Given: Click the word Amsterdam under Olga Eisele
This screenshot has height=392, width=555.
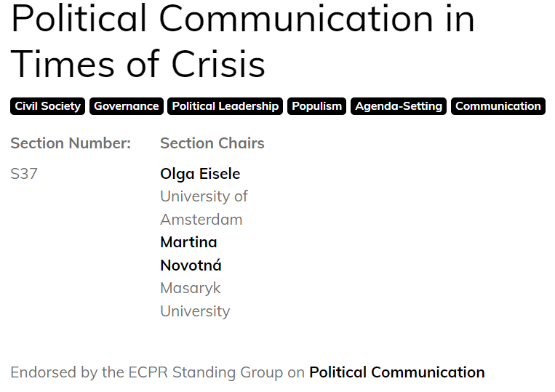Looking at the screenshot, I should coord(201,220).
